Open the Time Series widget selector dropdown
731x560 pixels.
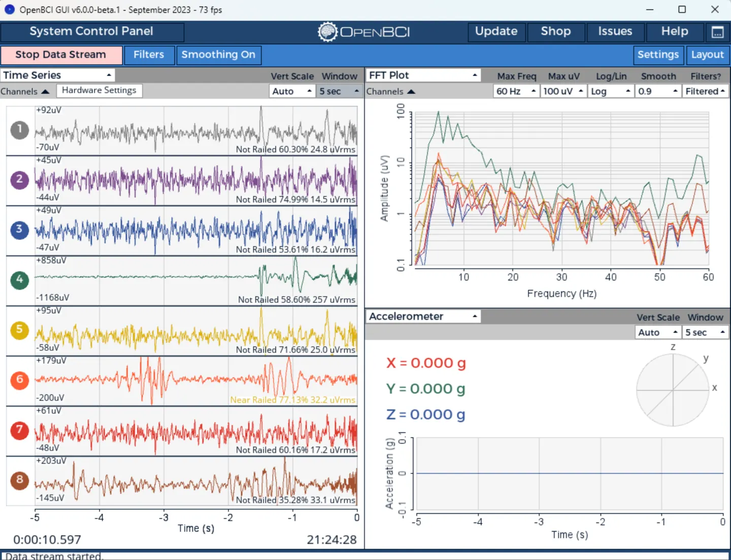click(57, 75)
